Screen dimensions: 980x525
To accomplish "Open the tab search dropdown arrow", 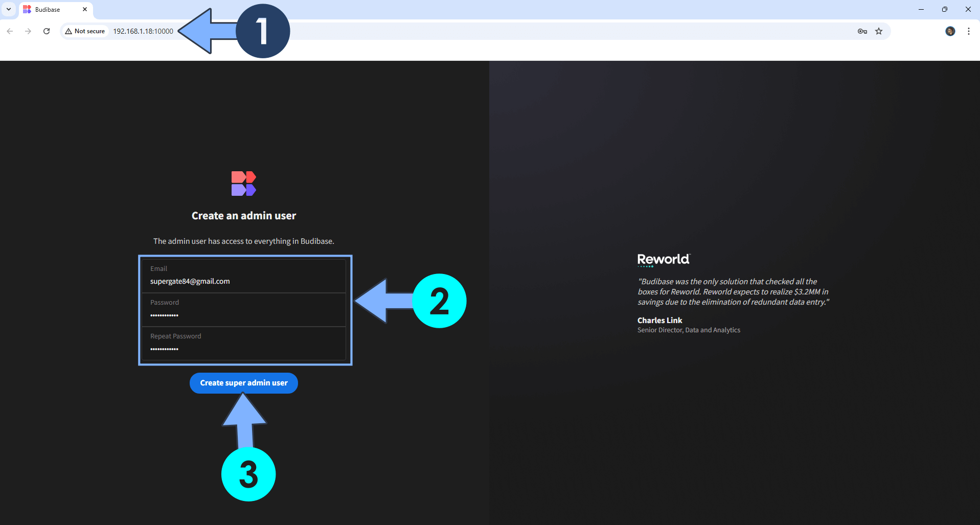I will (9, 9).
